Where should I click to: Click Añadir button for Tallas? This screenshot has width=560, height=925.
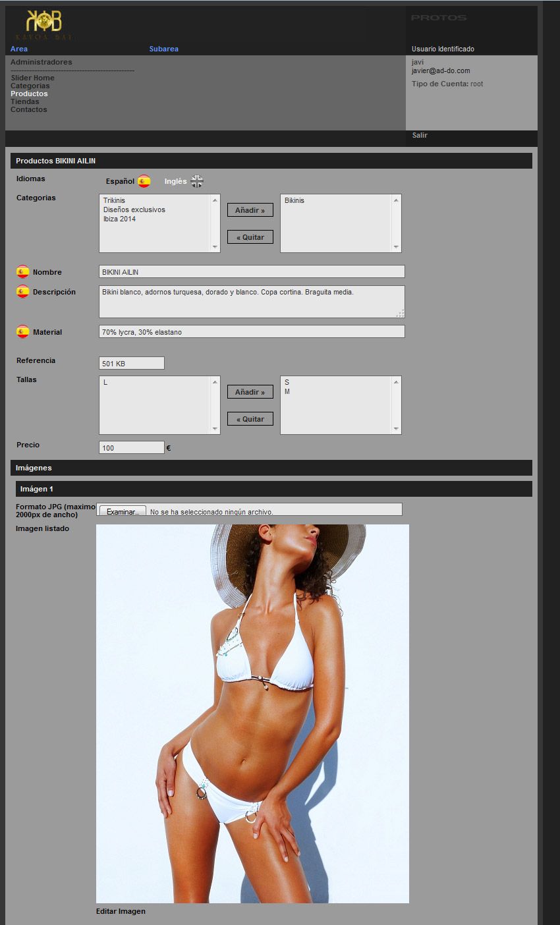pos(250,392)
